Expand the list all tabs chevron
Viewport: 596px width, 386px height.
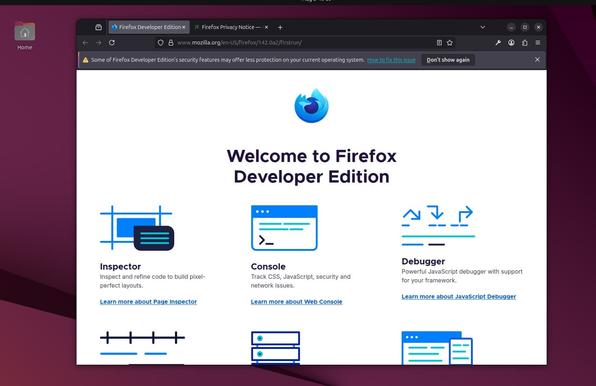(483, 27)
